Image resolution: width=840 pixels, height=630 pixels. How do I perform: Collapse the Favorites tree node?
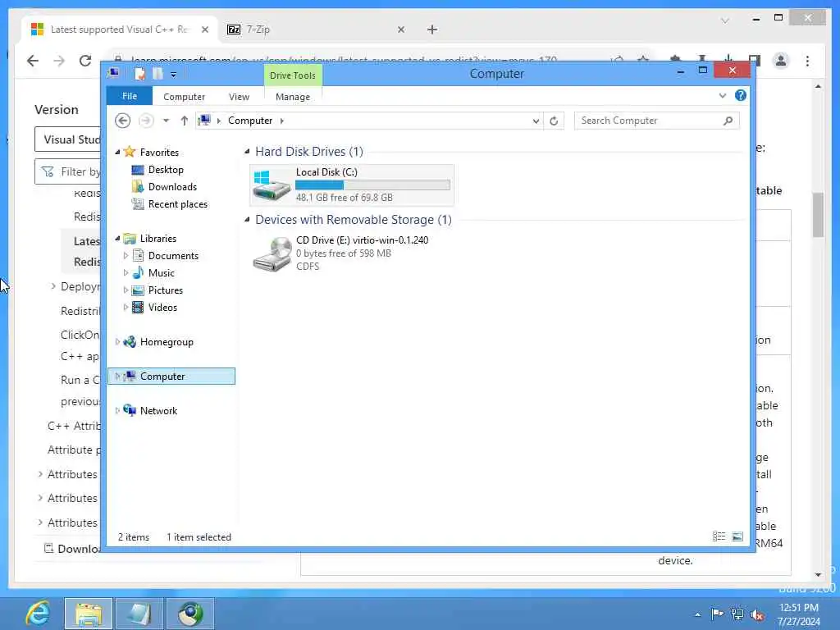point(117,153)
